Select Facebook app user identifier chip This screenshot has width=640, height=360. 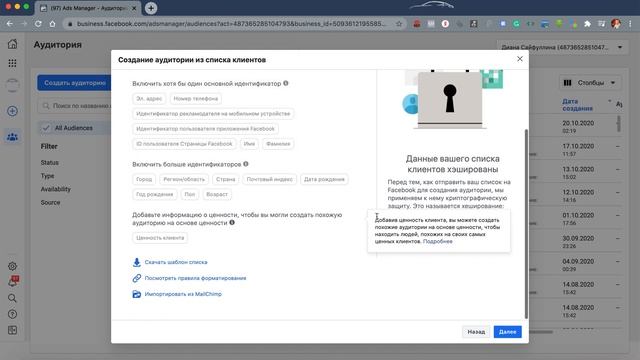pyautogui.click(x=205, y=129)
